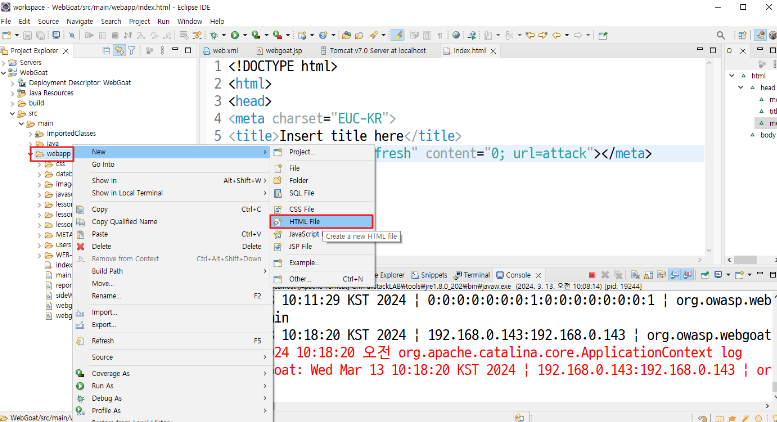
Task: Click the Search magnifier icon in toolbar
Action: coord(721,35)
